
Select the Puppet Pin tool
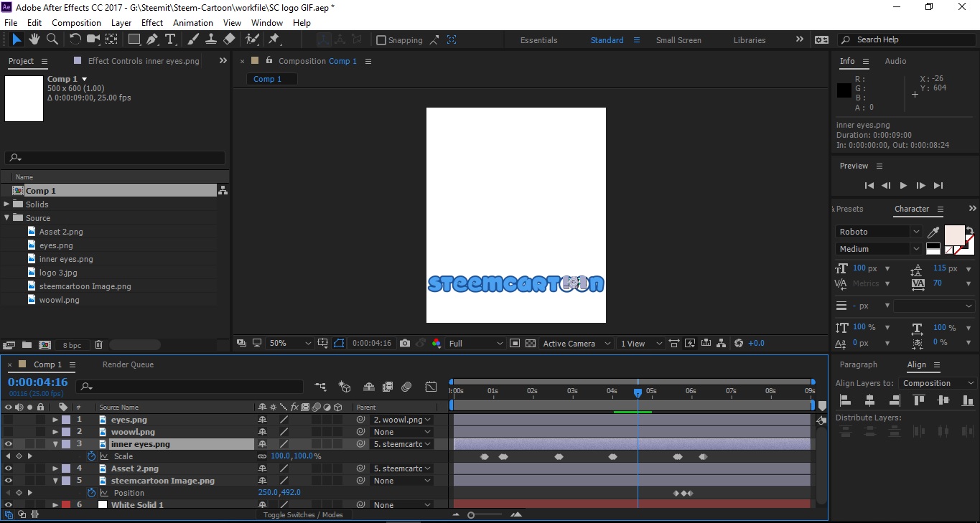[x=274, y=39]
